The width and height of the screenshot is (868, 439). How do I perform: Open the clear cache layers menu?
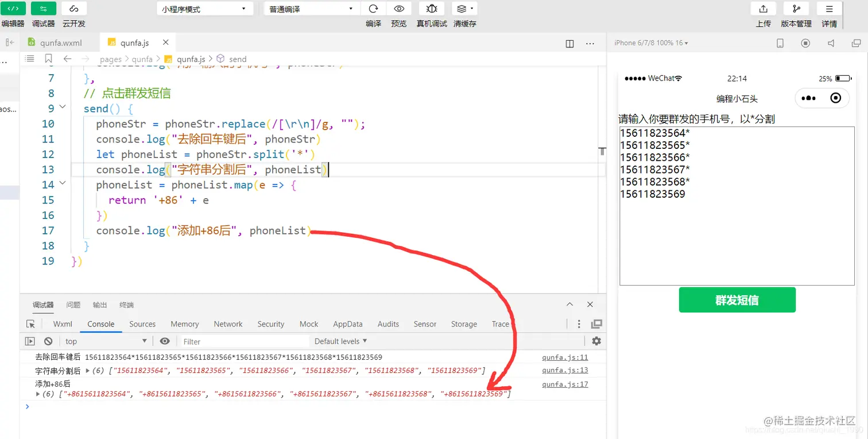click(x=465, y=9)
